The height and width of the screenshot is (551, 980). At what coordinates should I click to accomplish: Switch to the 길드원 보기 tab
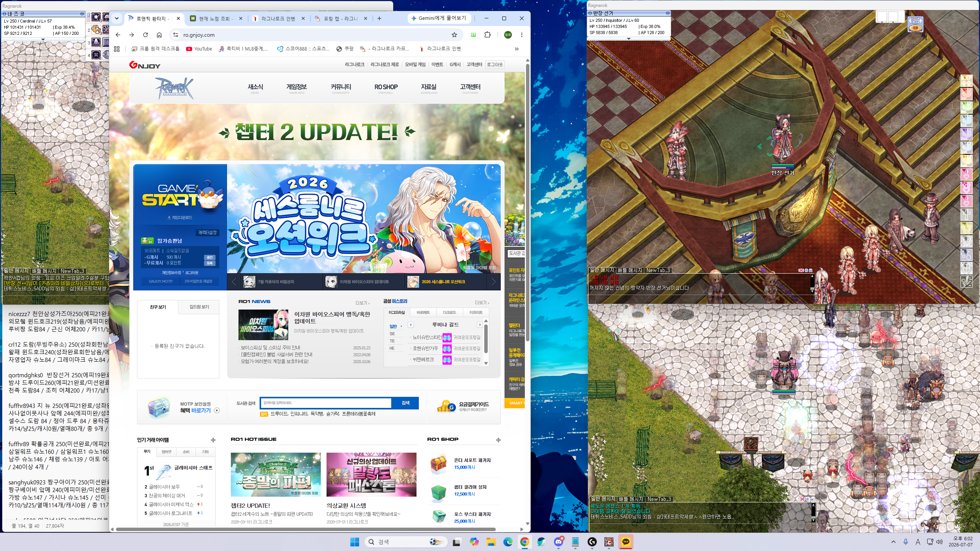click(199, 307)
